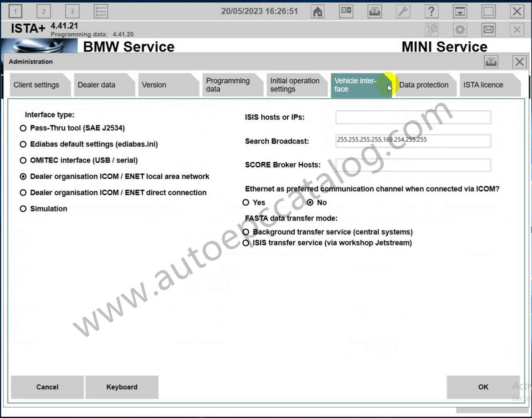Open operation slot 2 in top bar

[x=44, y=11]
